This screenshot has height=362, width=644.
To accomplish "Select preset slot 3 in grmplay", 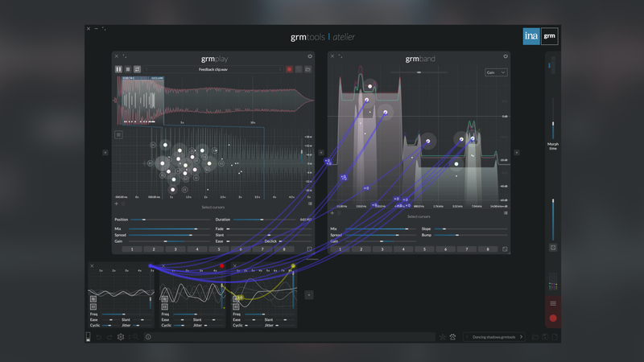I will point(175,249).
